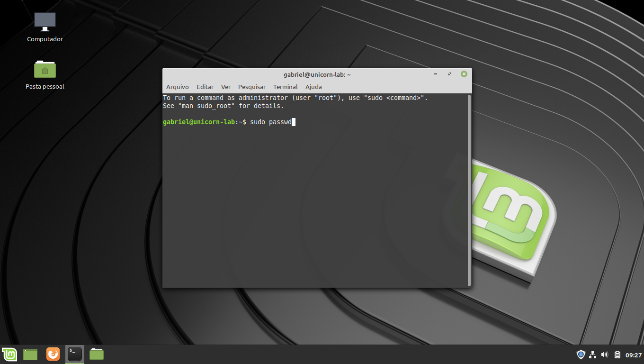
Task: Open the Ver menu
Action: click(x=226, y=87)
